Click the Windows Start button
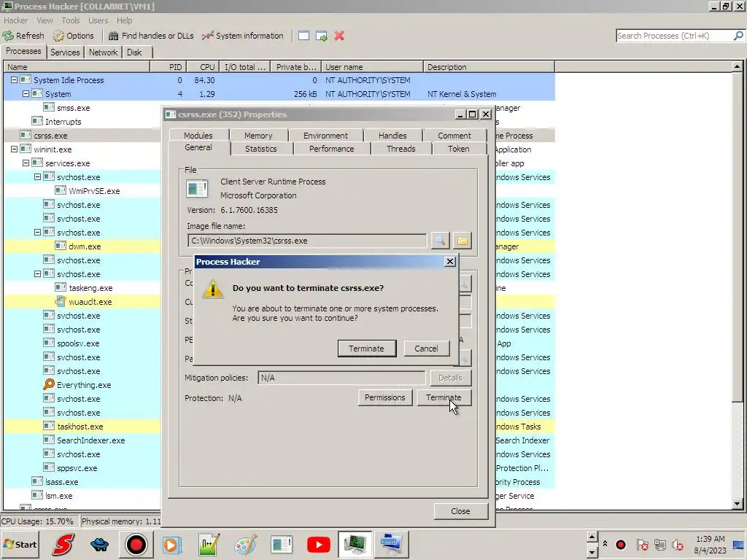Screen dimensions: 747x560 20,544
